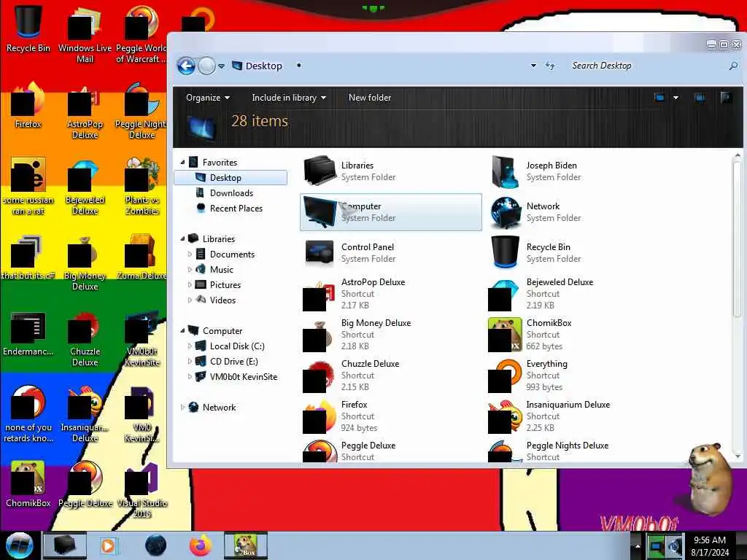
Task: Click the help icon in toolbar
Action: click(x=726, y=98)
